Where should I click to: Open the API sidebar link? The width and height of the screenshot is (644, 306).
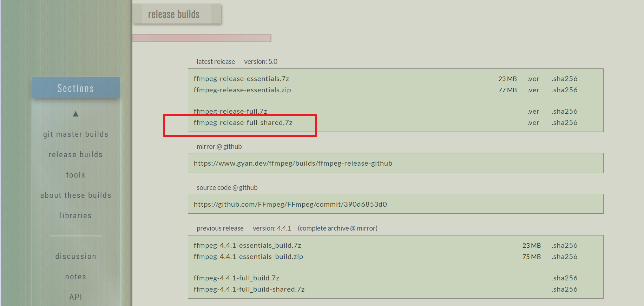(75, 297)
